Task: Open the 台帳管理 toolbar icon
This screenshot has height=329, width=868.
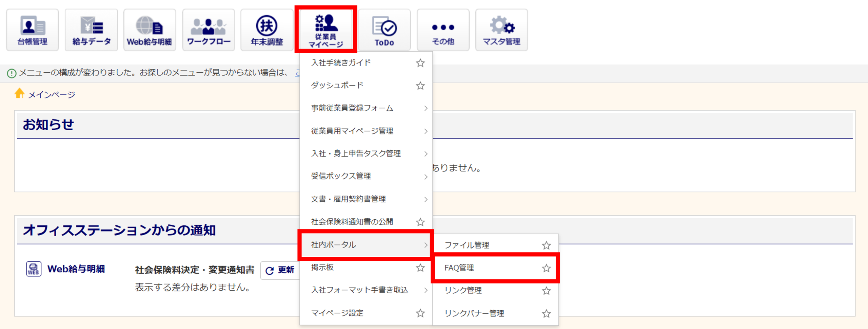Action: click(33, 30)
